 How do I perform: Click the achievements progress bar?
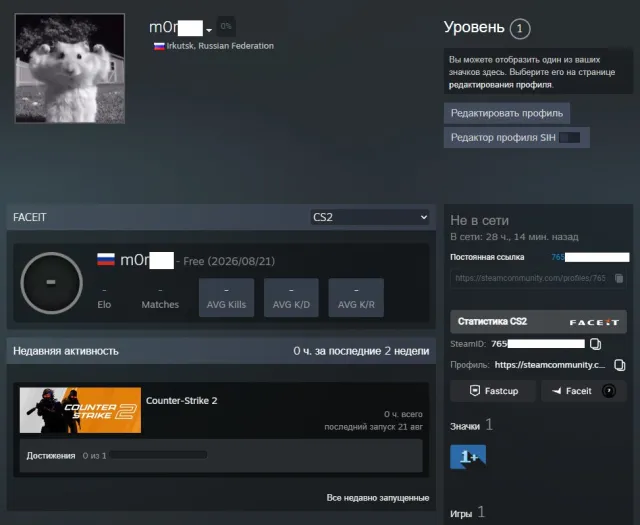pyautogui.click(x=158, y=455)
